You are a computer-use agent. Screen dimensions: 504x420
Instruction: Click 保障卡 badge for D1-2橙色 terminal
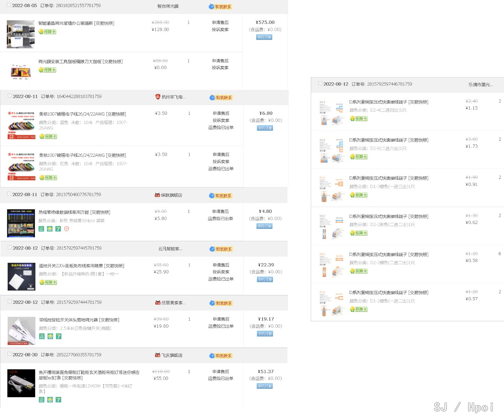tap(359, 309)
